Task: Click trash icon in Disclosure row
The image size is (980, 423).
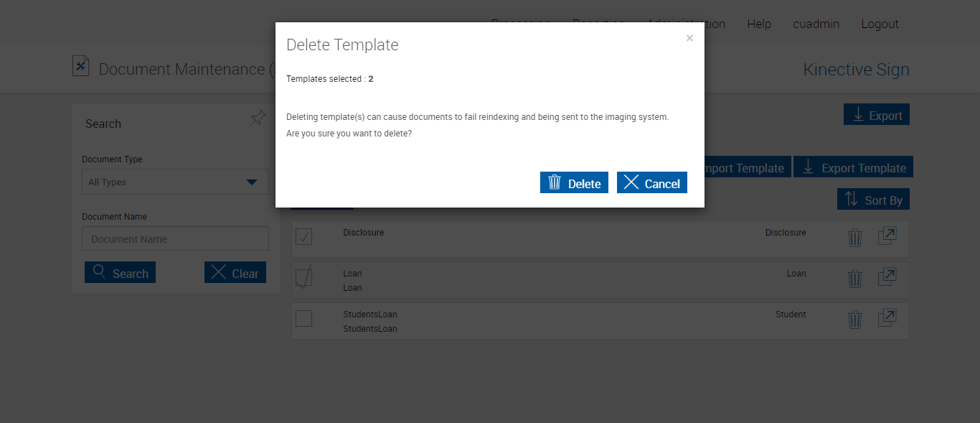Action: coord(854,238)
